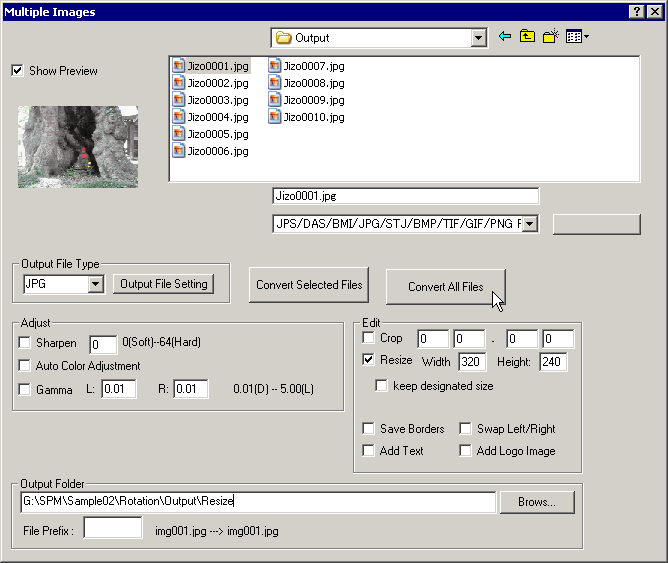
Task: Click Convert Selected Files
Action: 309,285
